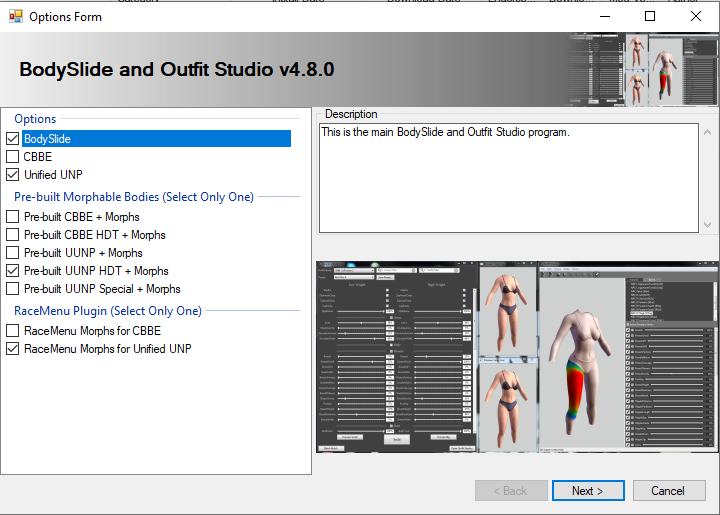The width and height of the screenshot is (720, 515).
Task: Click inside the Description text box
Action: point(509,178)
